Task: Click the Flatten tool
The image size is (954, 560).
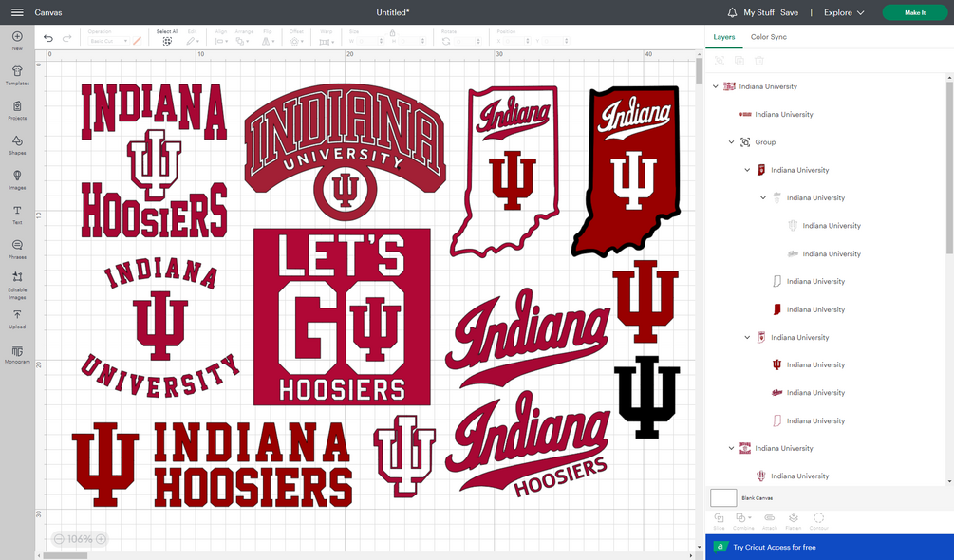Action: point(794,521)
